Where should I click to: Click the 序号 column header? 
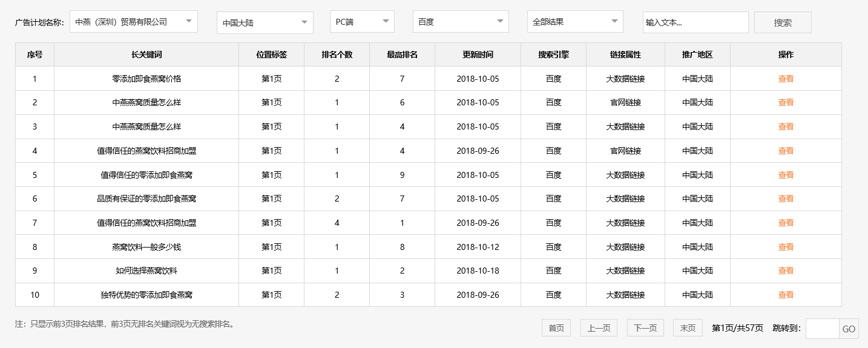point(35,54)
